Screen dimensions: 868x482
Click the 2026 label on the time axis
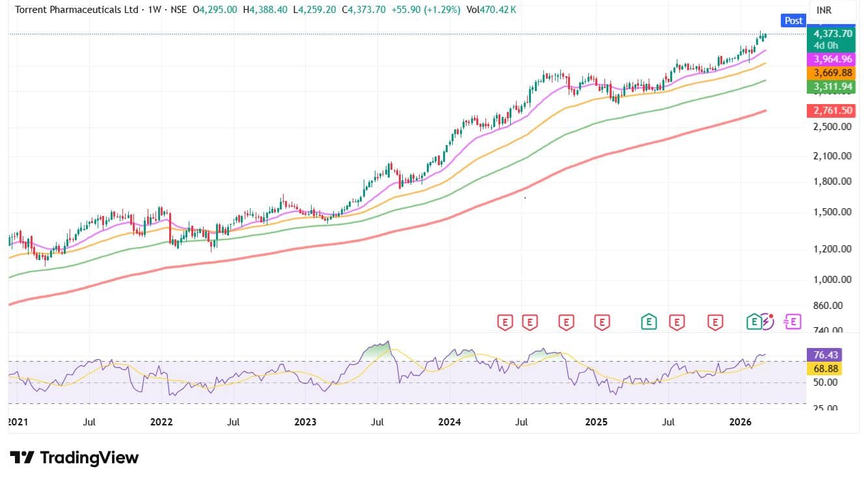(740, 422)
